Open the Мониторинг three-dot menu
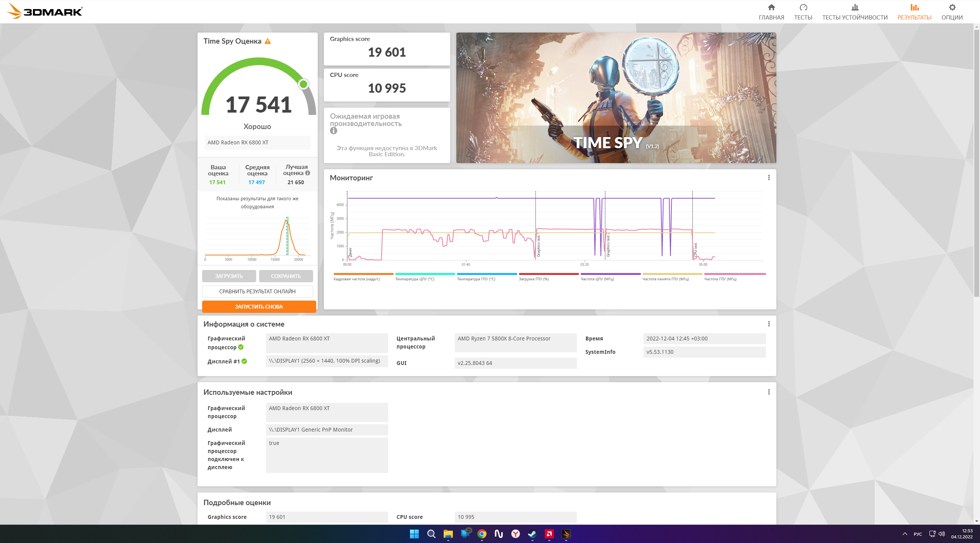 point(769,178)
